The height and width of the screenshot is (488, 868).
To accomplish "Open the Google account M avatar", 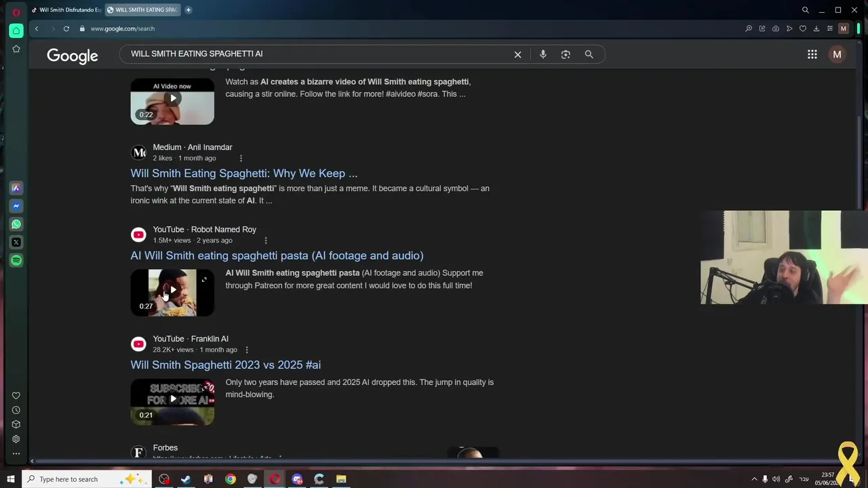I will (x=837, y=54).
